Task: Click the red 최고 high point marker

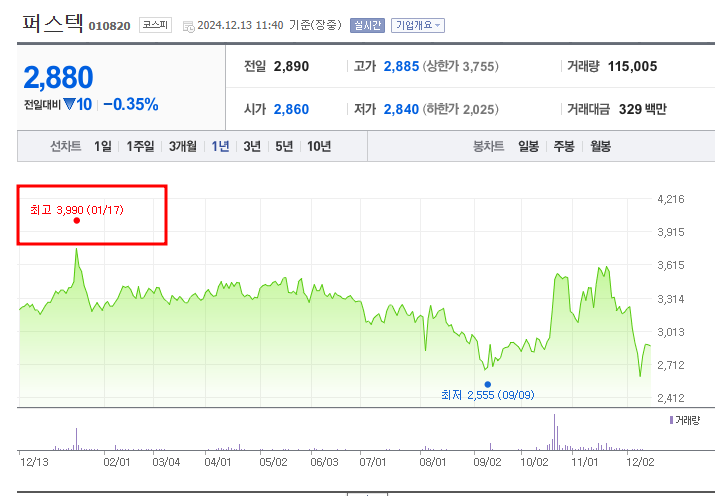Action: pyautogui.click(x=77, y=221)
